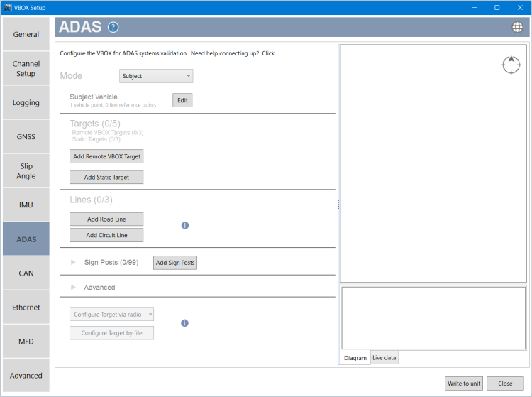Click Add Remote VBOX Target button
This screenshot has width=532, height=397.
pos(106,156)
